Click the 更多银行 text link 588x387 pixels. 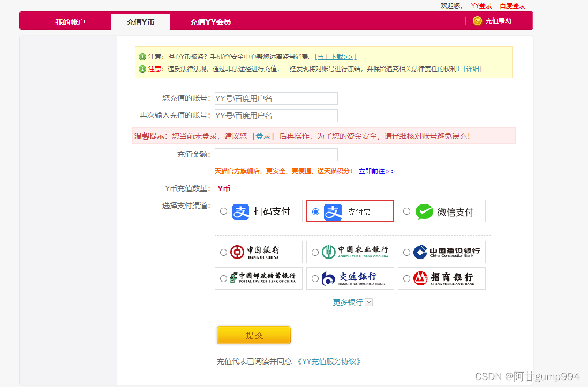[348, 302]
